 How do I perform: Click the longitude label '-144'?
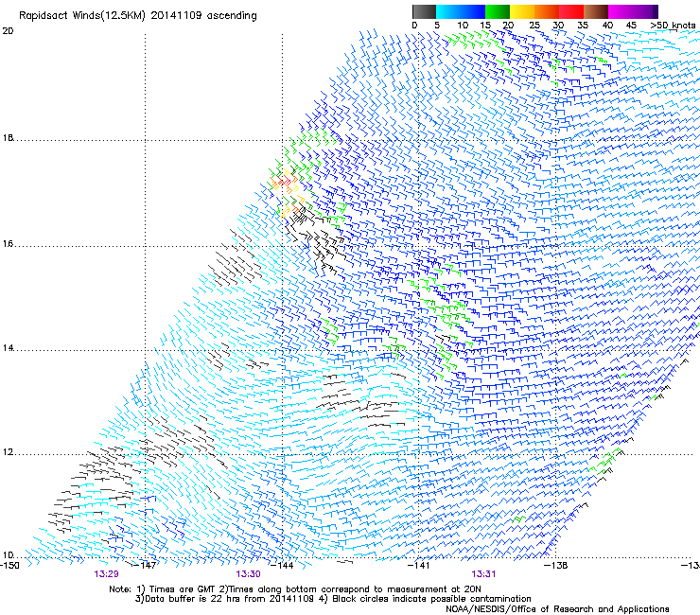tap(282, 566)
